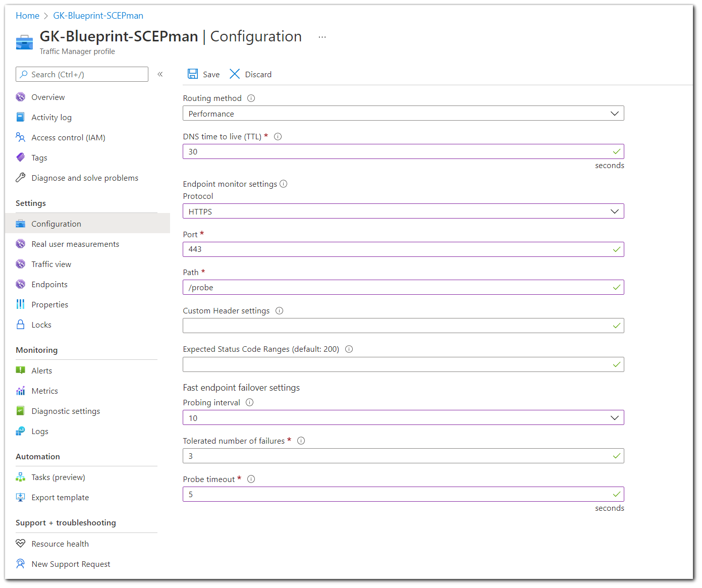
Task: Open the Routing method dropdown
Action: coord(403,114)
